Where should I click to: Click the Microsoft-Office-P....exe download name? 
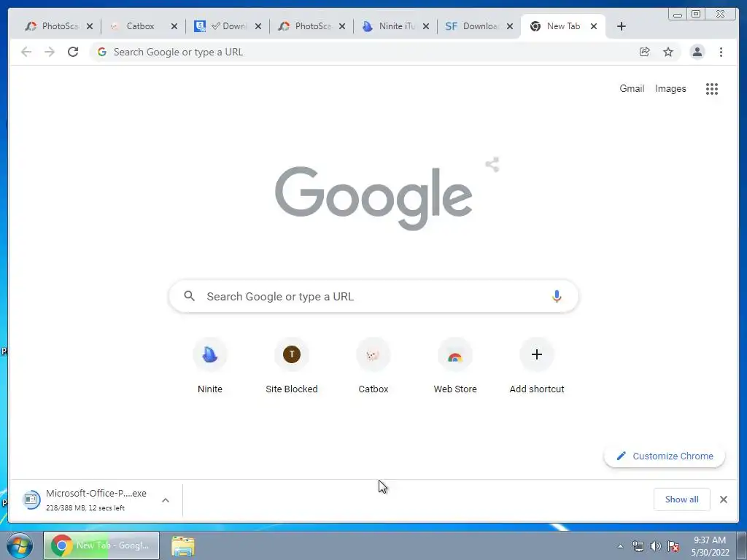pos(96,494)
